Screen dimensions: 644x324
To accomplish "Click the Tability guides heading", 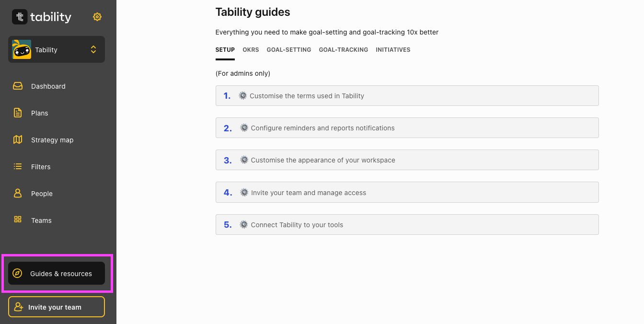I will tap(253, 12).
